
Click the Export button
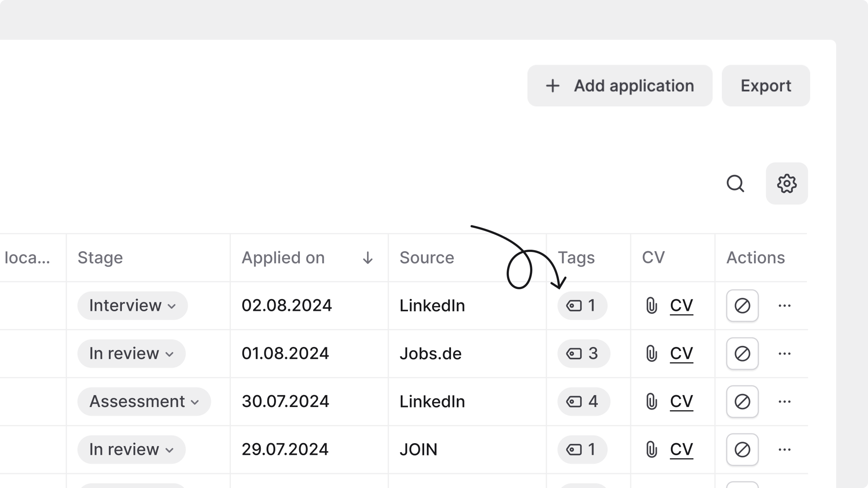click(766, 86)
